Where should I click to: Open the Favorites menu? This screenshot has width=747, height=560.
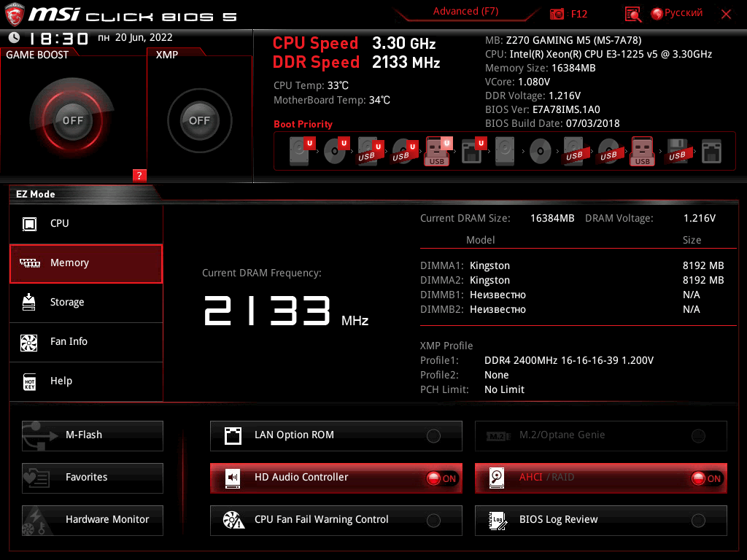click(93, 478)
